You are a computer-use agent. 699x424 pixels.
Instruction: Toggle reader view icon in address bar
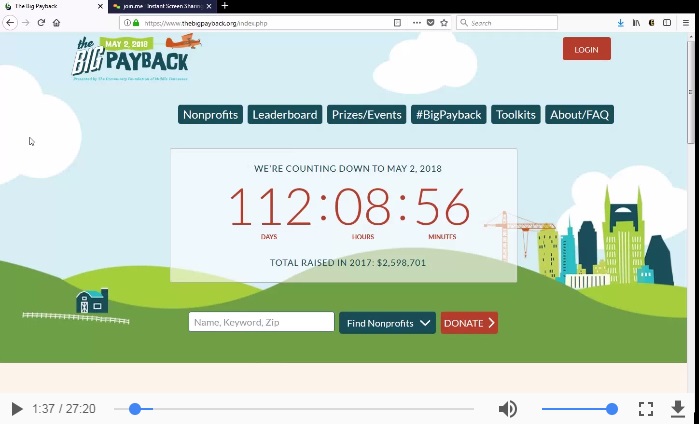point(397,23)
